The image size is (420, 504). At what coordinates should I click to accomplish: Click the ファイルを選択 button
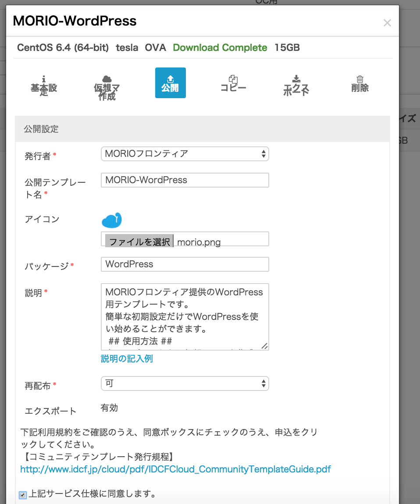click(x=139, y=241)
